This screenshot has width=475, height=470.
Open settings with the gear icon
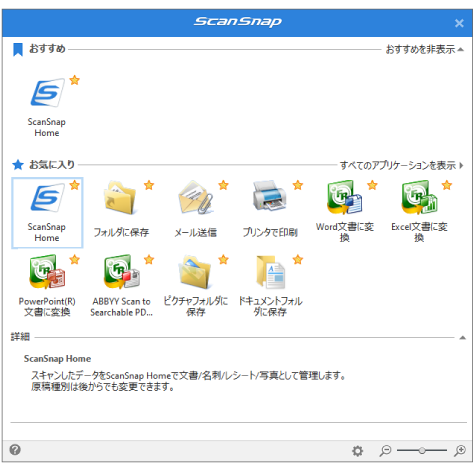click(358, 451)
